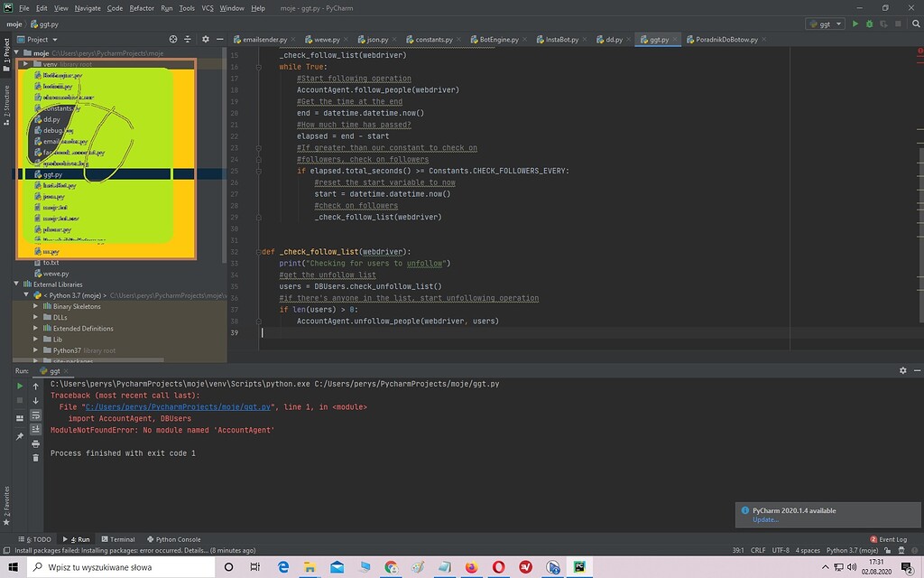Viewport: 924px width, 578px height.
Task: Open Firefox from the taskbar
Action: point(471,567)
